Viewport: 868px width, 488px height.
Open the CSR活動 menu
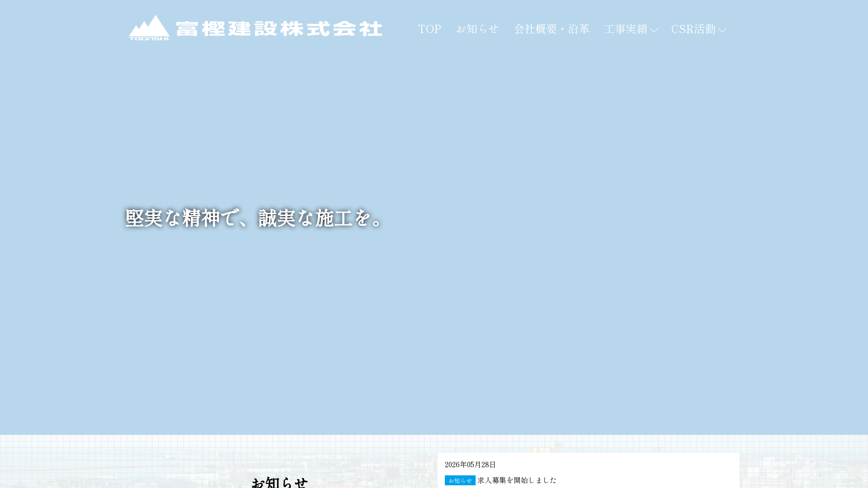click(x=693, y=29)
